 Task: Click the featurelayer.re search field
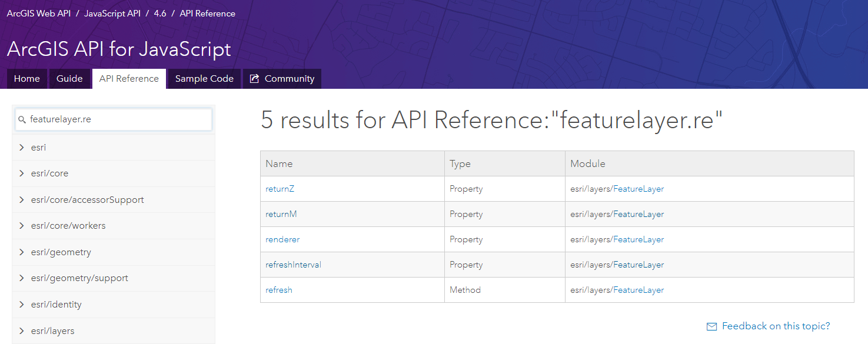(x=118, y=119)
